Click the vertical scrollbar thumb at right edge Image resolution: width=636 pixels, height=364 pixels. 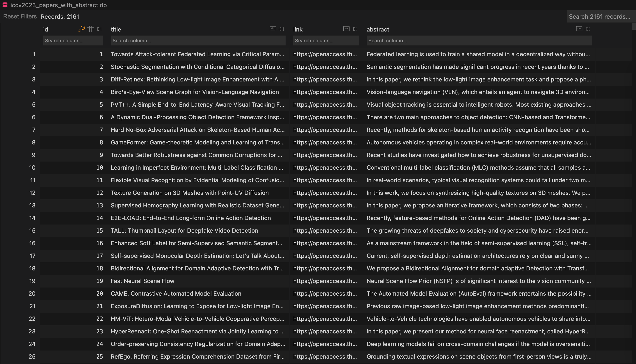coord(634,26)
